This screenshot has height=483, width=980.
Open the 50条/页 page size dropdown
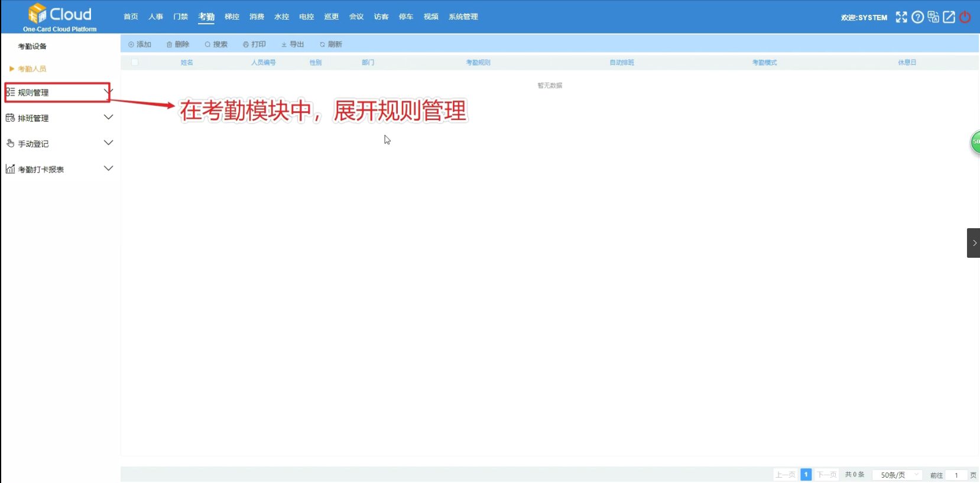(897, 475)
